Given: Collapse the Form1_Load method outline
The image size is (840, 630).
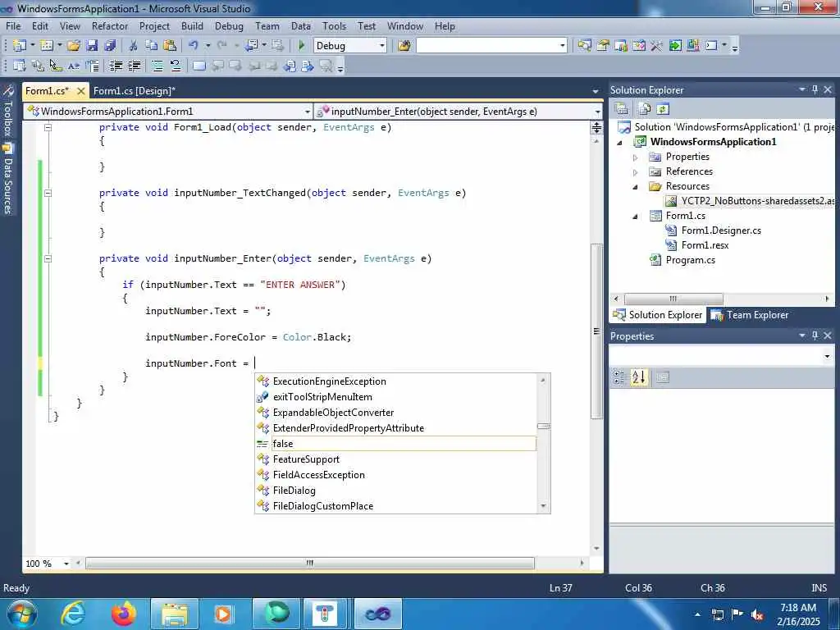Looking at the screenshot, I should click(x=48, y=127).
